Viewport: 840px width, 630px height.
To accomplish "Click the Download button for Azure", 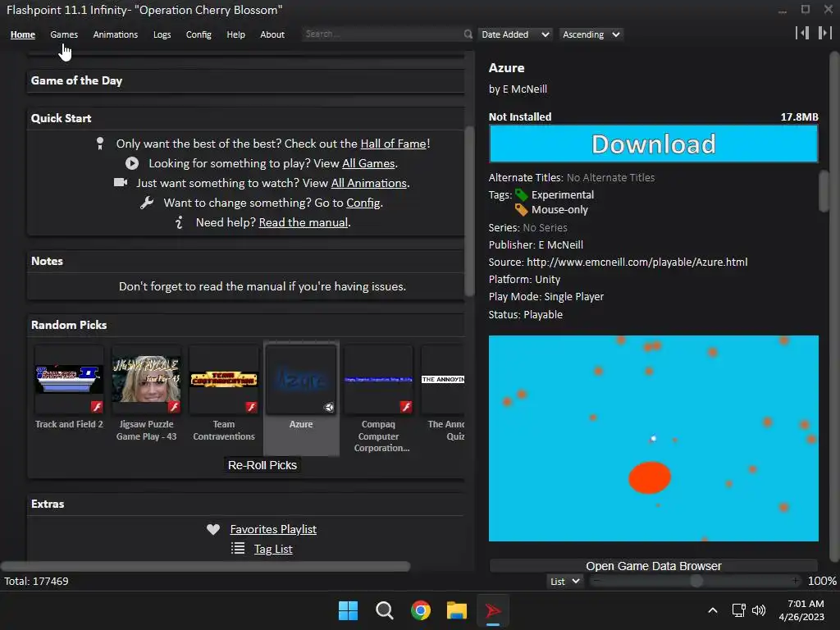I will coord(653,144).
